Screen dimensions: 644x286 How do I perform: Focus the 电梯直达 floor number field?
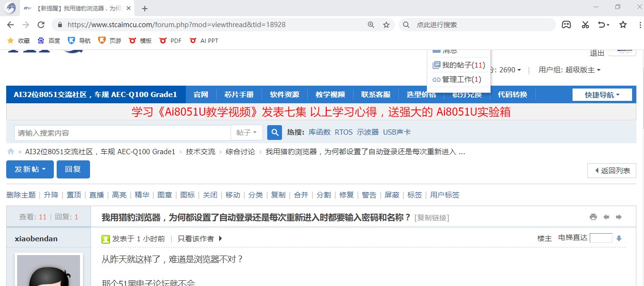601,238
